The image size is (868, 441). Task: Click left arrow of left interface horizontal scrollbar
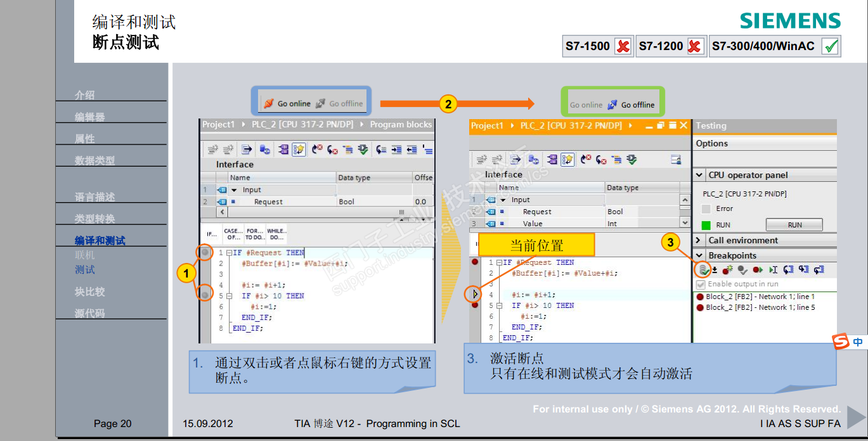coord(223,212)
